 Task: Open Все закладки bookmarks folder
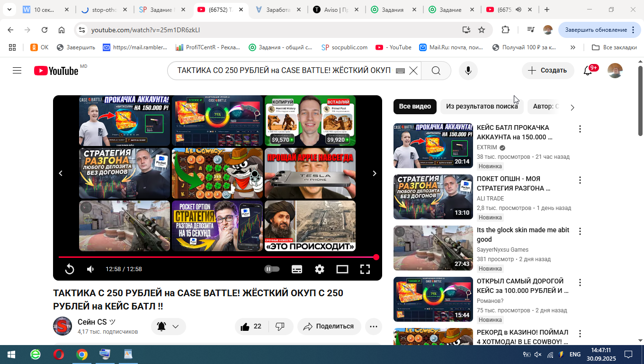[614, 47]
